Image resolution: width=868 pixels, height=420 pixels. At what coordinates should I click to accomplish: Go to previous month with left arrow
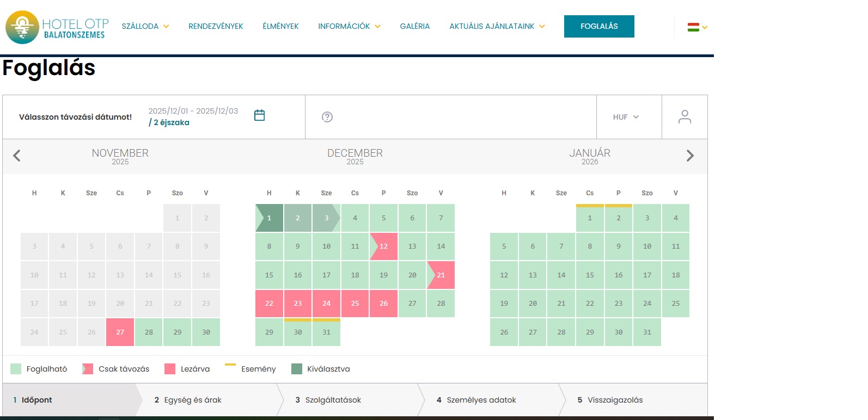click(x=17, y=156)
